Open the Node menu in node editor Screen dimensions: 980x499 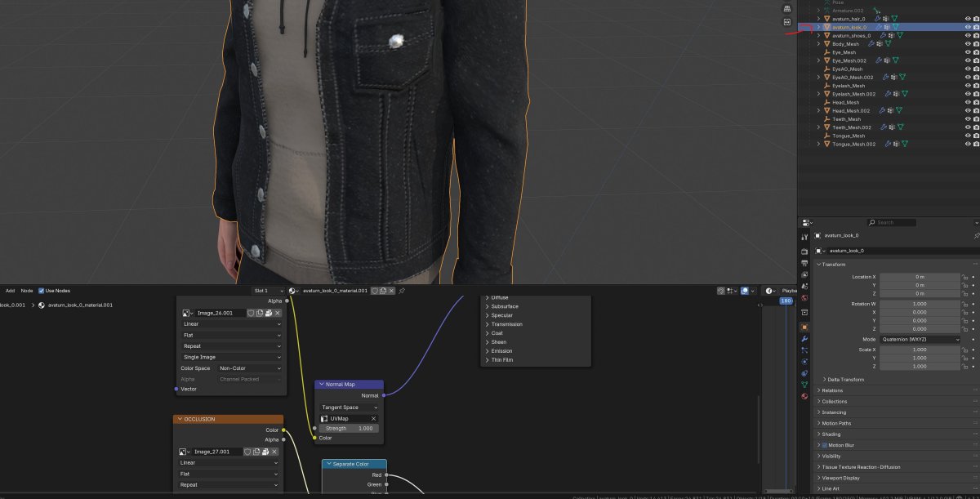pyautogui.click(x=27, y=291)
